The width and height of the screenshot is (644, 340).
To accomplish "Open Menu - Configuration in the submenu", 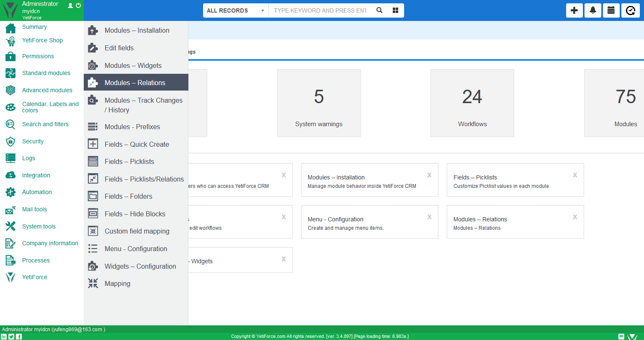I will (136, 249).
